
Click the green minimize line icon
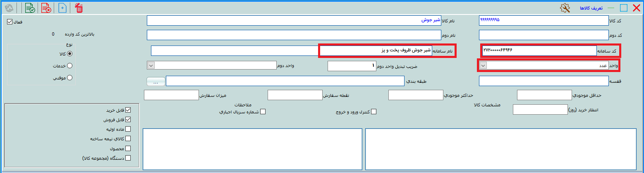pyautogui.click(x=611, y=8)
